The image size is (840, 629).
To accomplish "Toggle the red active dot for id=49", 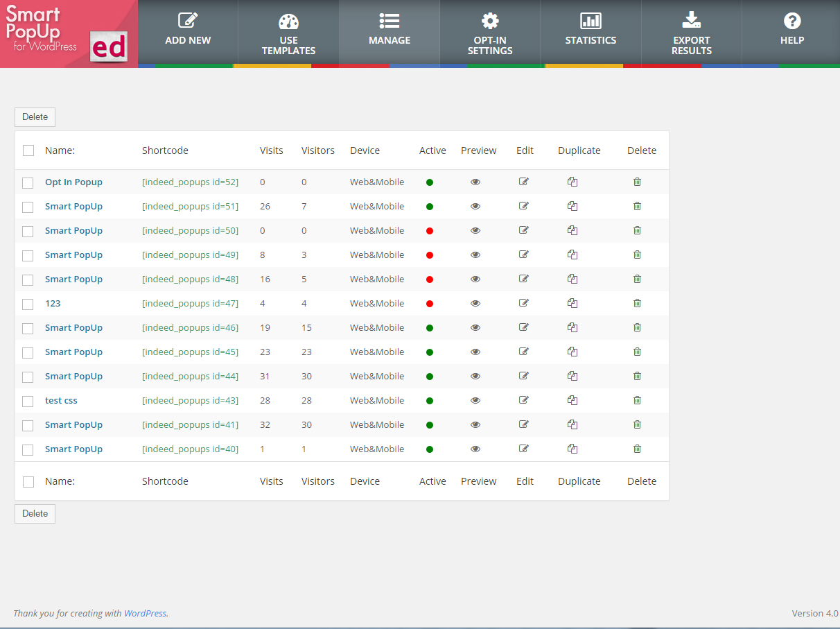I will tap(430, 255).
